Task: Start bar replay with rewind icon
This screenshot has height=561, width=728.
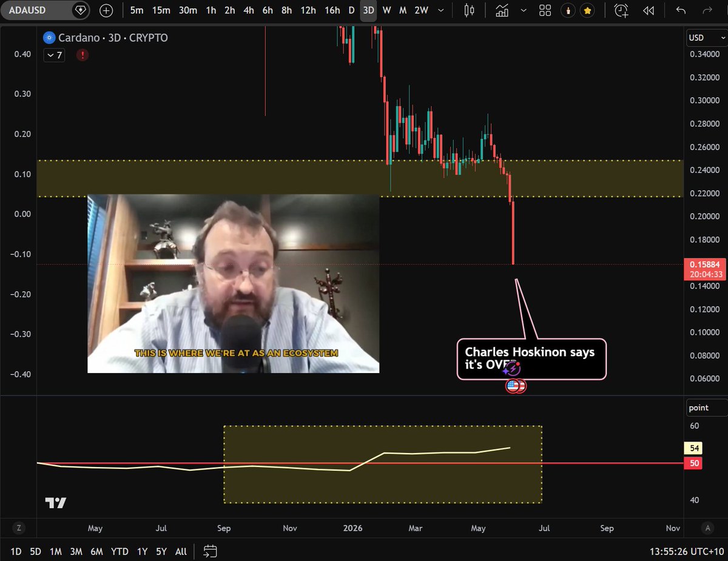Action: [649, 10]
